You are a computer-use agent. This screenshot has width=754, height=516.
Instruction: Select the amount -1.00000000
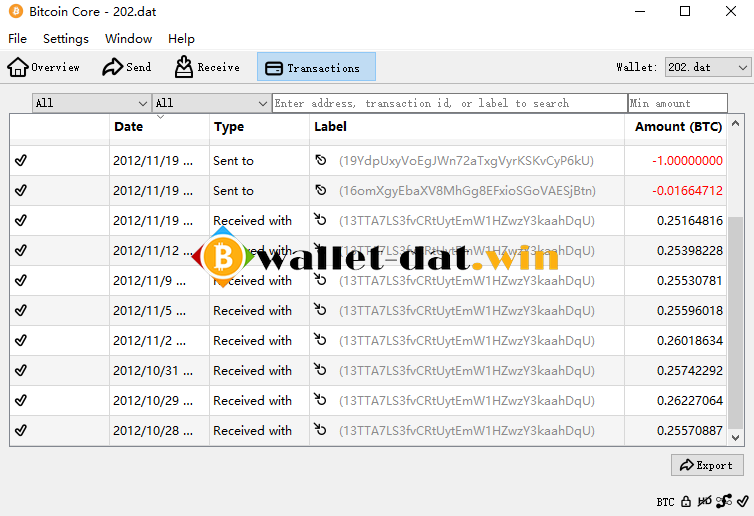click(x=687, y=161)
